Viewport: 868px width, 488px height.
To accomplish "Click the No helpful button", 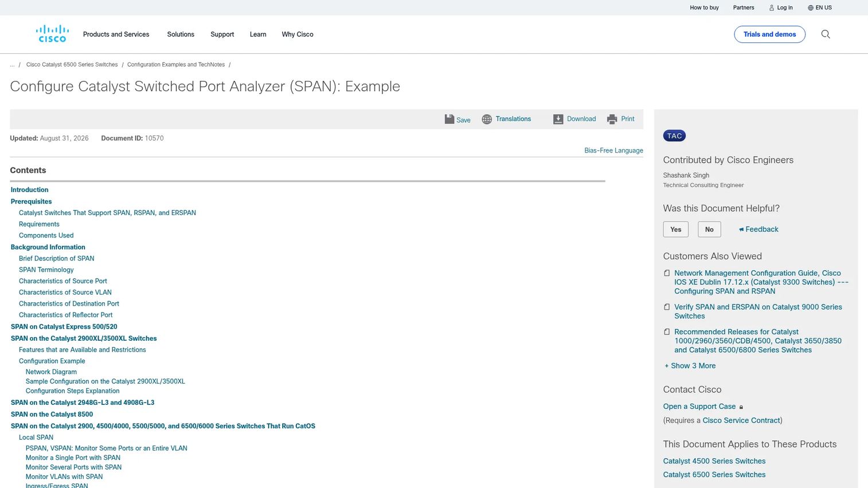I will [709, 229].
